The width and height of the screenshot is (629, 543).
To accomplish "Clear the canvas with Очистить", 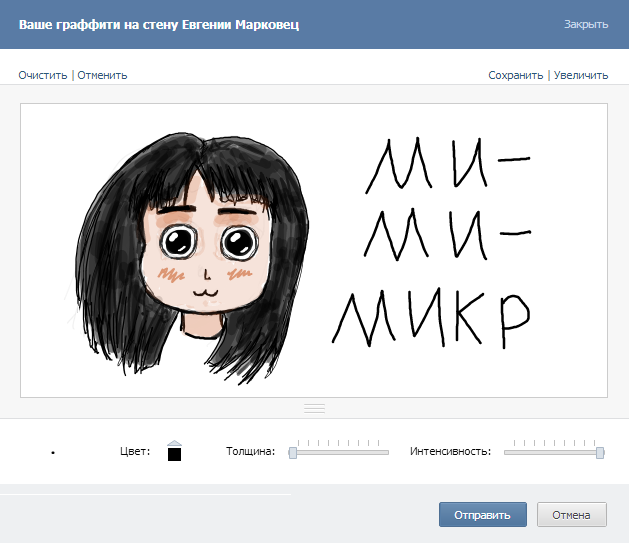I will (x=43, y=75).
